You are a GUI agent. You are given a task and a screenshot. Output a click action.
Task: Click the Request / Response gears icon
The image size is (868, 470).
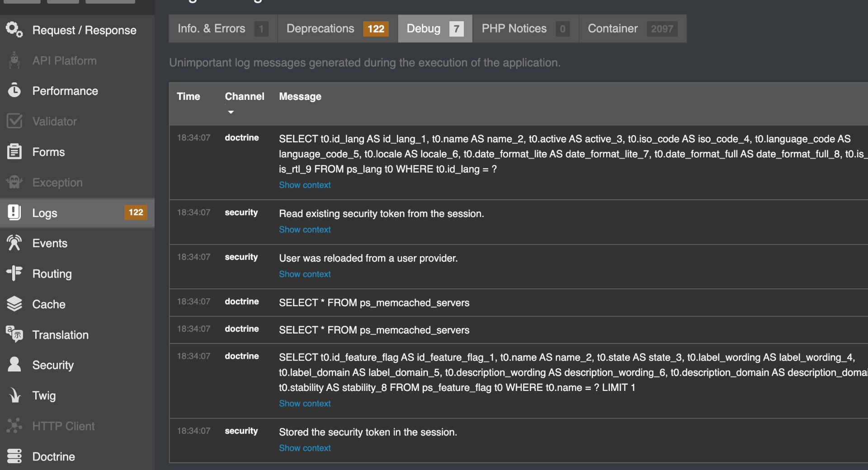(x=14, y=30)
